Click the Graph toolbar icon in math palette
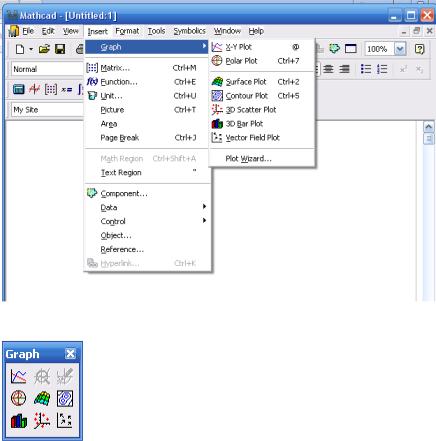The height and width of the screenshot is (441, 436). click(35, 89)
